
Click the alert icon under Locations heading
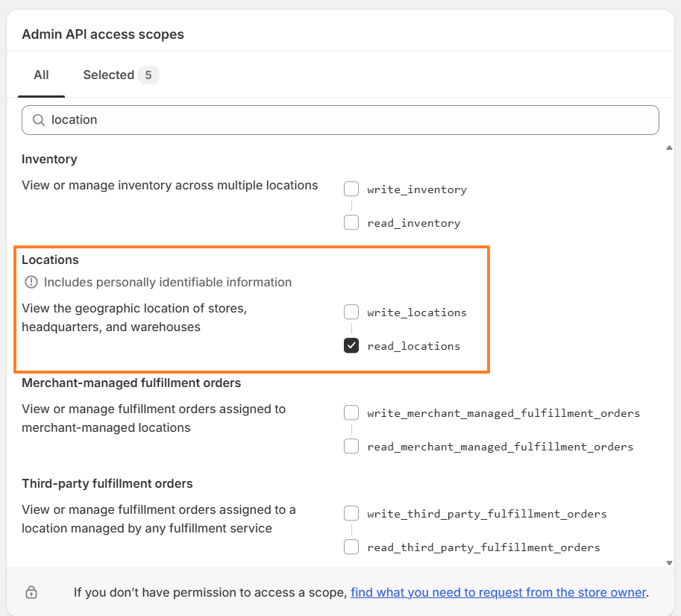[31, 283]
